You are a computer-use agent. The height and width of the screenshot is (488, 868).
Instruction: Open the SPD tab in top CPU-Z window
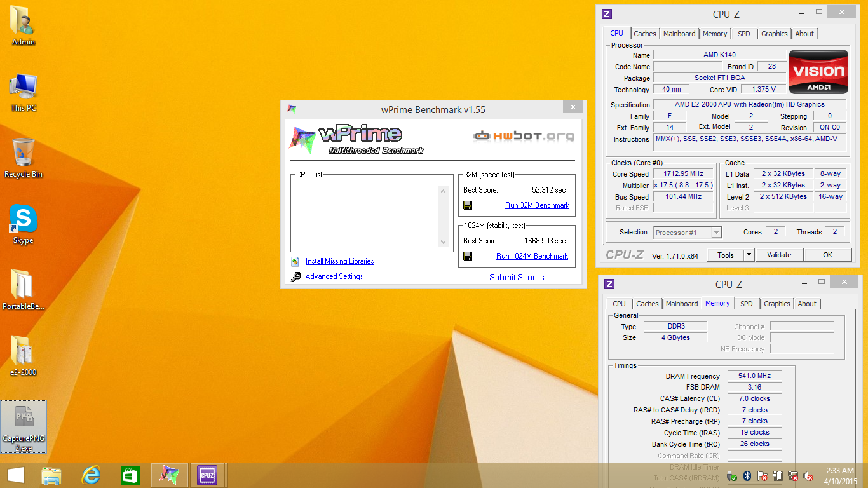(x=743, y=34)
